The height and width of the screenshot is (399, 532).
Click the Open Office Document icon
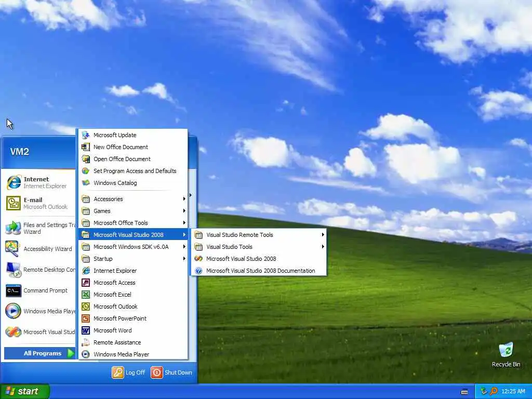(x=86, y=159)
